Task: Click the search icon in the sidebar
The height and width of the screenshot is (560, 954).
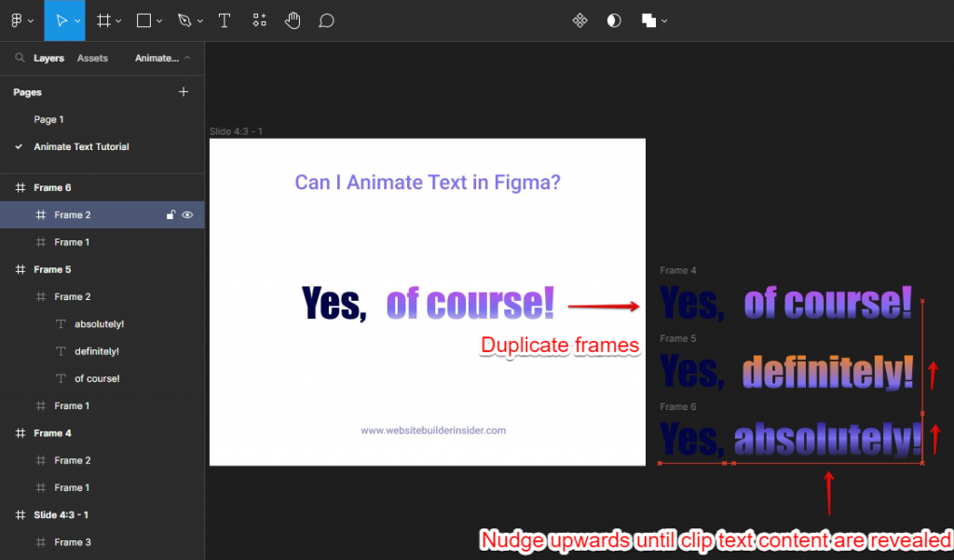Action: tap(20, 58)
